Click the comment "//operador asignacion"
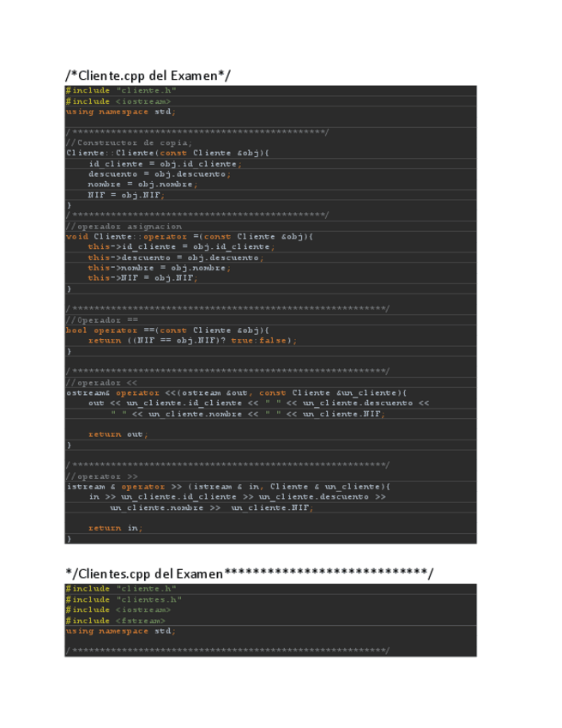This screenshot has width=562, height=728. (x=124, y=226)
